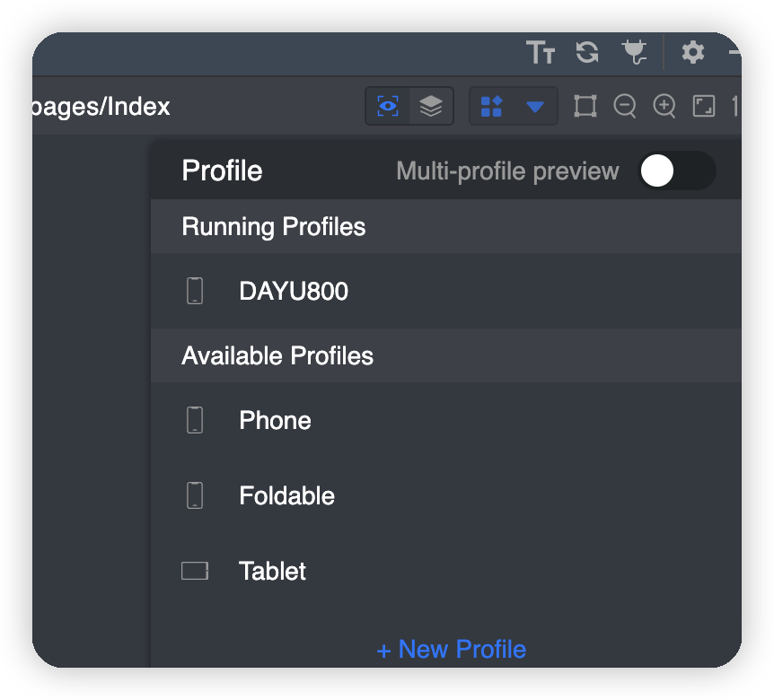The height and width of the screenshot is (700, 774).
Task: Click the plug icon in top toolbar
Action: click(x=634, y=52)
